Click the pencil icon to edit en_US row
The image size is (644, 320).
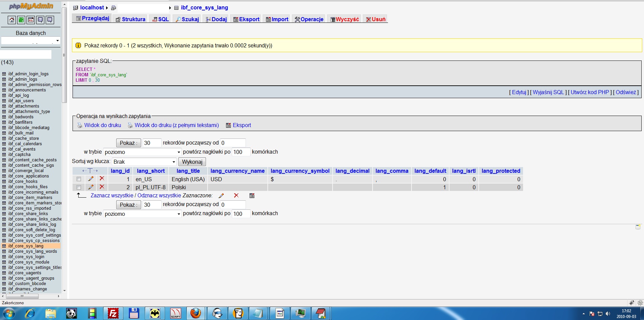coord(91,179)
